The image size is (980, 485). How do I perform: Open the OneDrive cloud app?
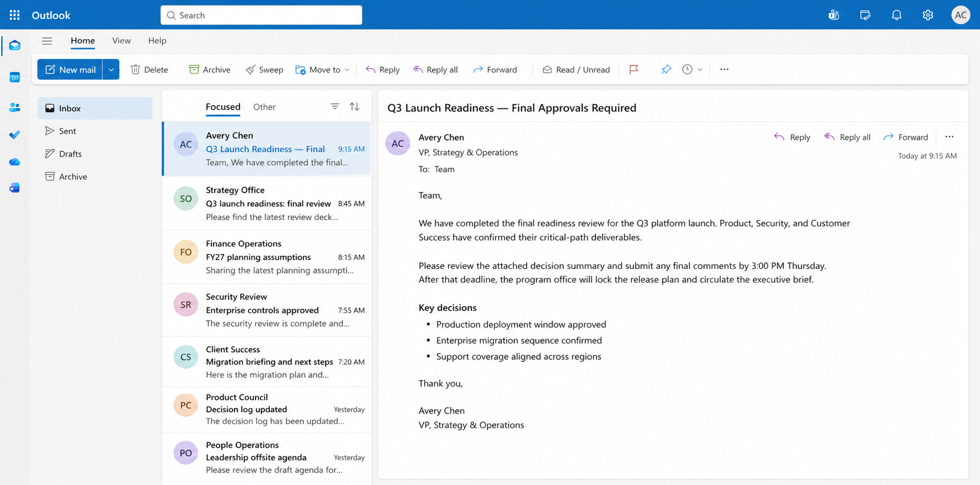[15, 162]
